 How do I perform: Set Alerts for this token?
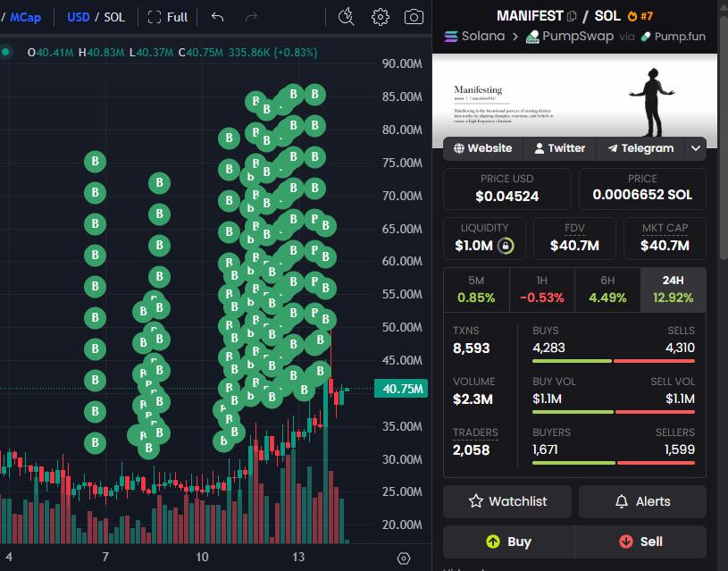[x=642, y=501]
